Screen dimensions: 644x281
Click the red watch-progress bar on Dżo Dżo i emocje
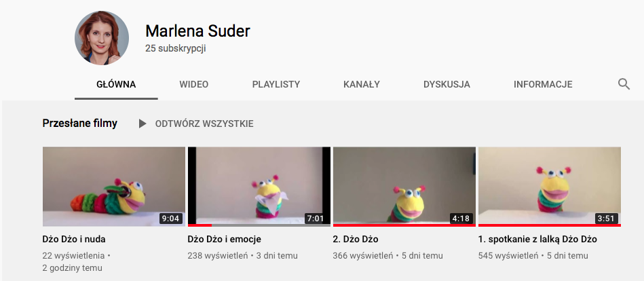200,225
